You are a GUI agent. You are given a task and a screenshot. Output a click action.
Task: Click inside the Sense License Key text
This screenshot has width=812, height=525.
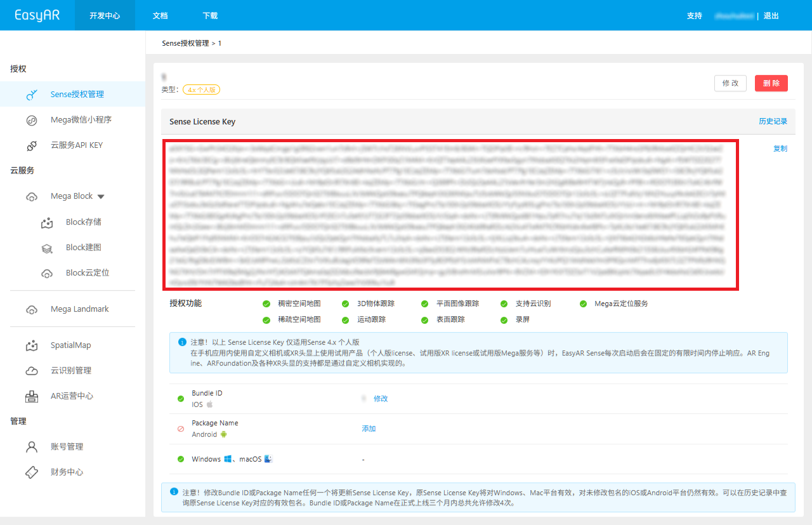pyautogui.click(x=450, y=215)
